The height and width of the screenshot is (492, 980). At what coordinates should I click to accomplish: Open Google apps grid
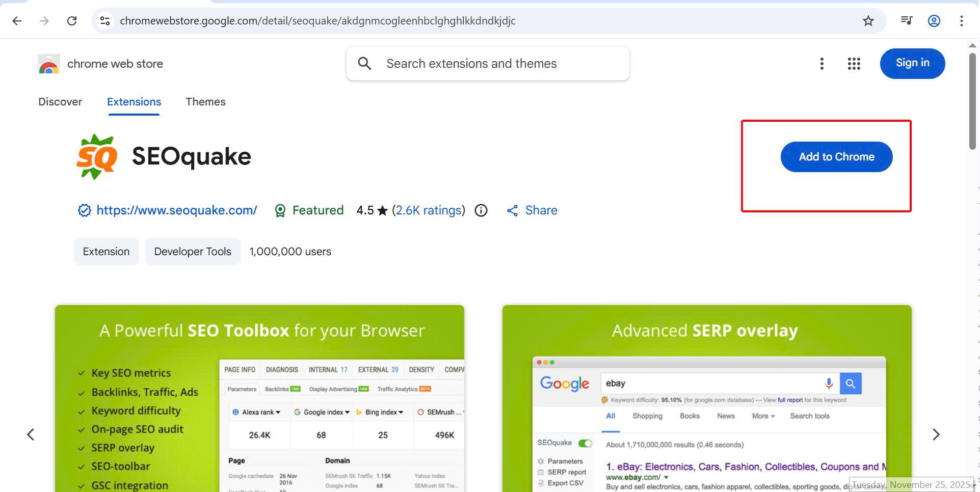854,64
